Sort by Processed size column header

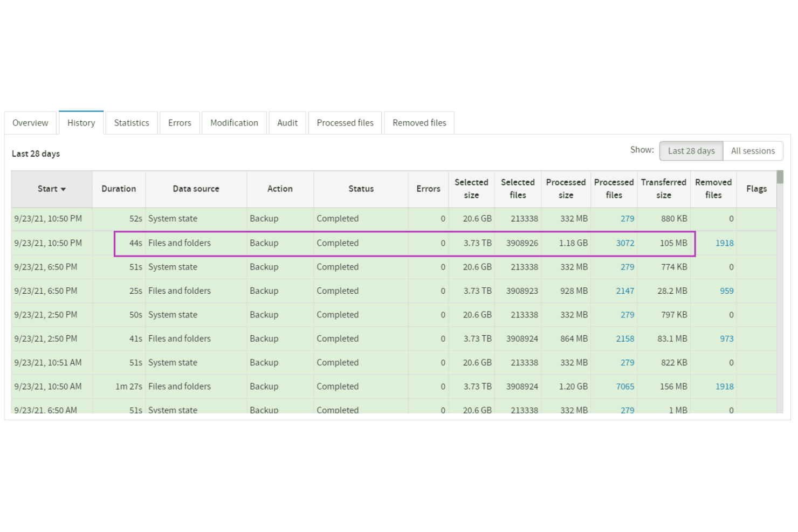566,189
